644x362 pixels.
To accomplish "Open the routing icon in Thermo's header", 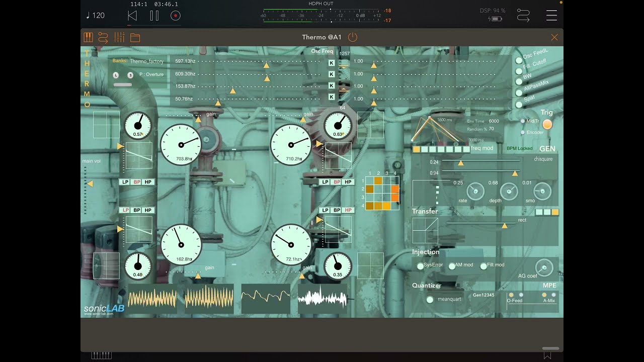I will point(103,37).
